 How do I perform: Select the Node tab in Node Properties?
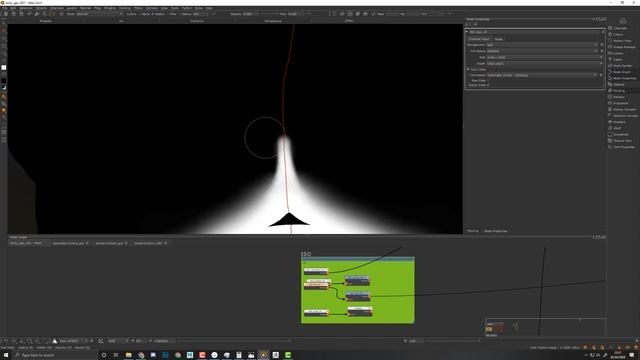pos(498,39)
